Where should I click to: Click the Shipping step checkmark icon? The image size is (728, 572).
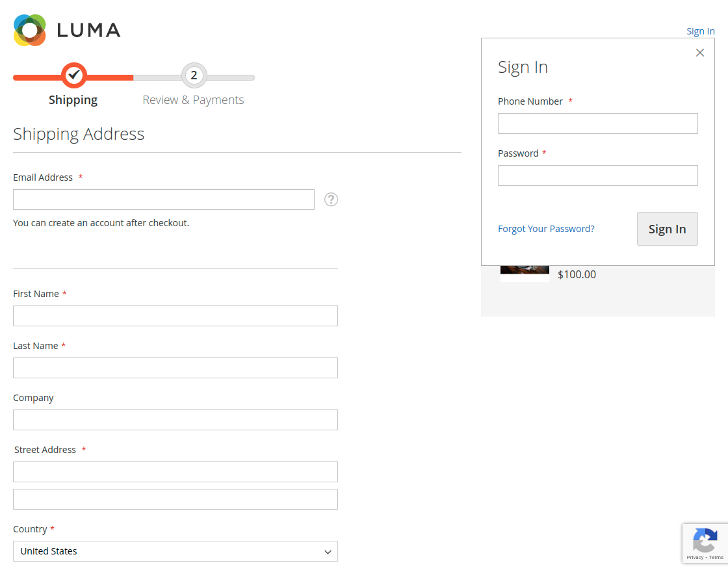tap(73, 75)
